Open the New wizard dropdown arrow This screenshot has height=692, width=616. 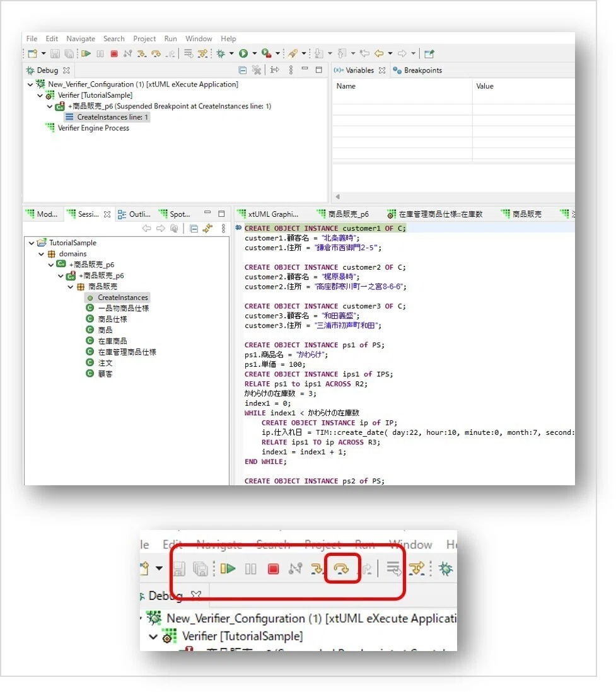[44, 54]
